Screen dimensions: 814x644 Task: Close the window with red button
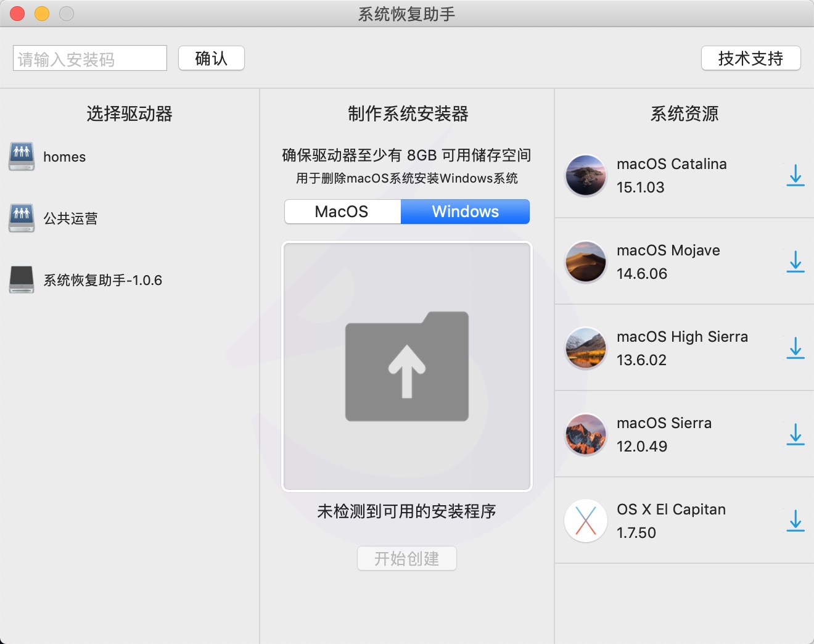click(17, 14)
